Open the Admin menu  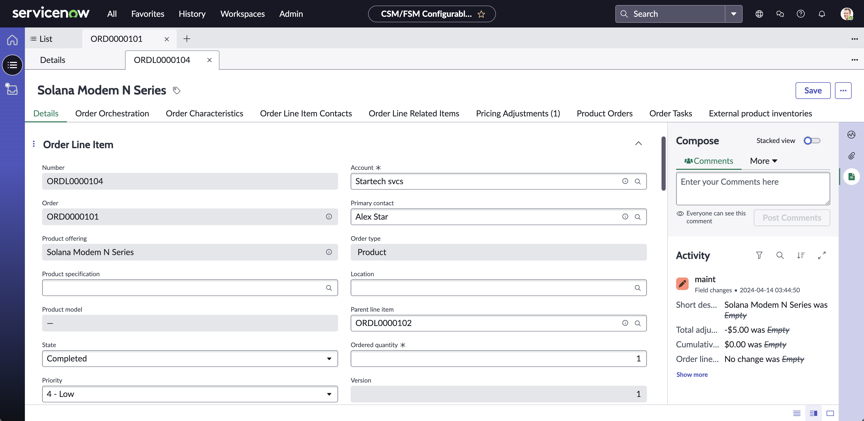point(291,14)
